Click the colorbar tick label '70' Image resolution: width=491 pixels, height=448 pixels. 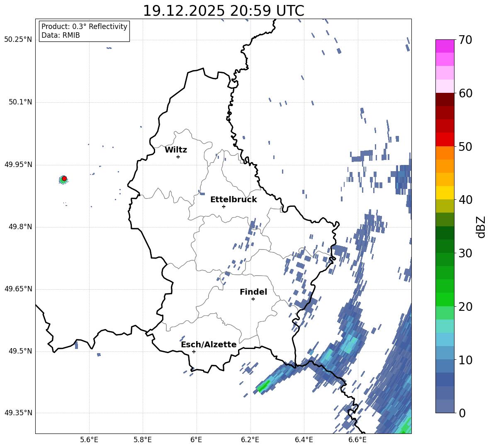coord(465,40)
